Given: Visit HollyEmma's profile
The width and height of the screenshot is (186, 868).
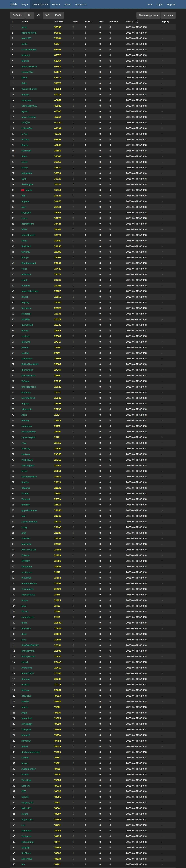Looking at the screenshot, I should click(27, 842).
